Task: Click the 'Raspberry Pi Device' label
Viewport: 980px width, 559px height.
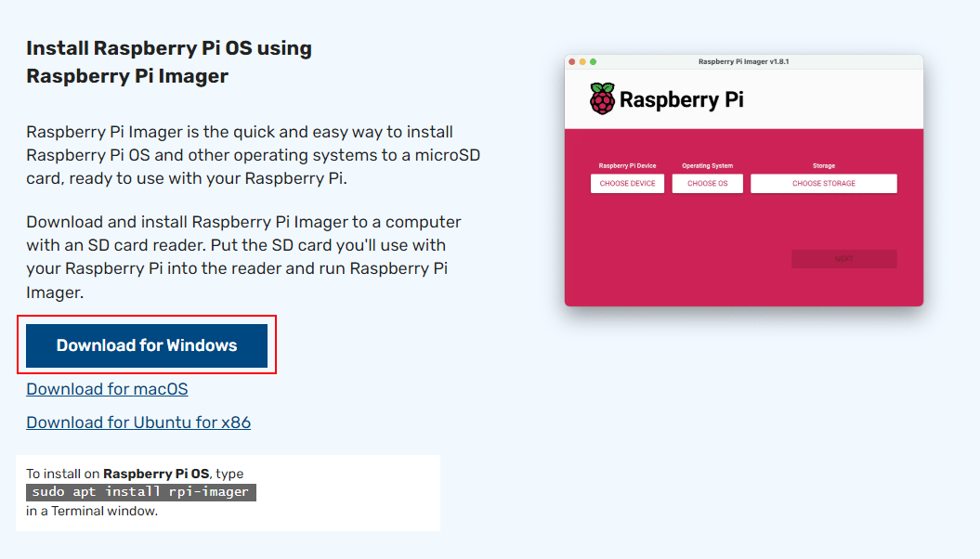Action: (x=628, y=166)
